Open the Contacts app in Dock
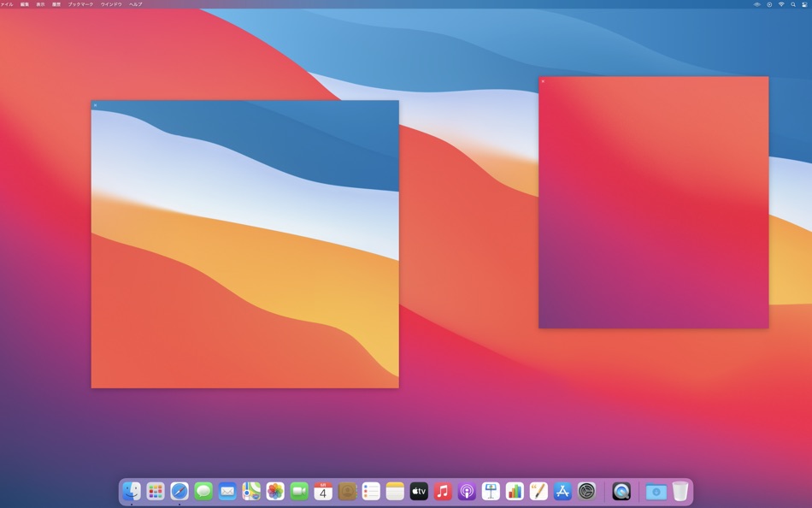The height and width of the screenshot is (508, 812). pos(347,491)
